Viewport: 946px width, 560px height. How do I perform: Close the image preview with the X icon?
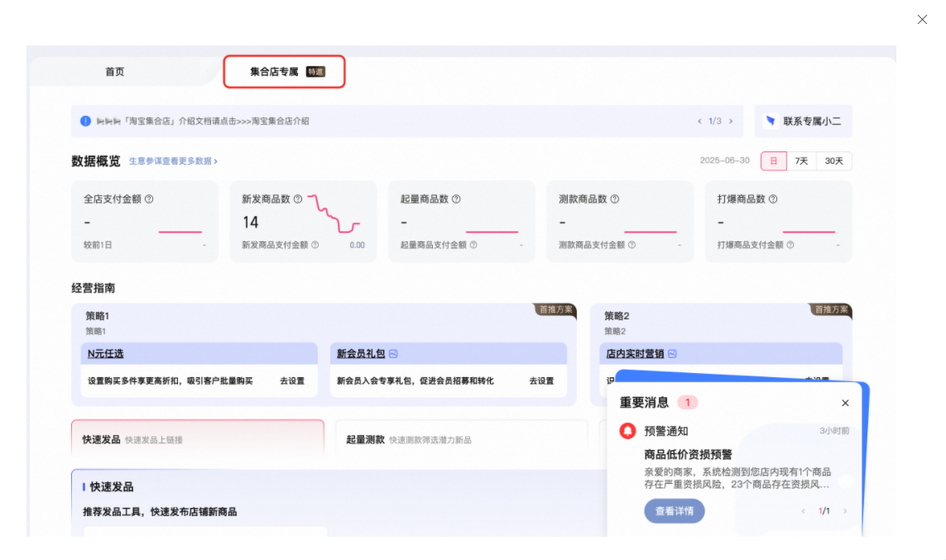[922, 20]
